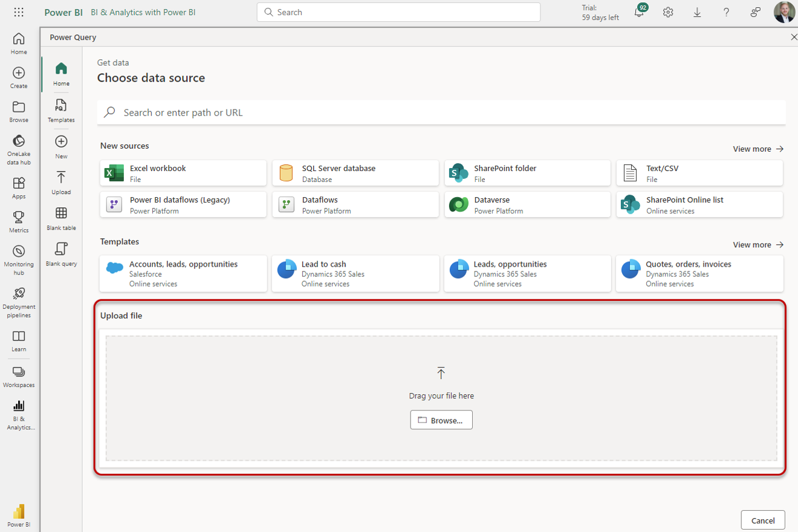This screenshot has width=798, height=532.
Task: Select Upload in Power Query sidebar
Action: (x=61, y=183)
